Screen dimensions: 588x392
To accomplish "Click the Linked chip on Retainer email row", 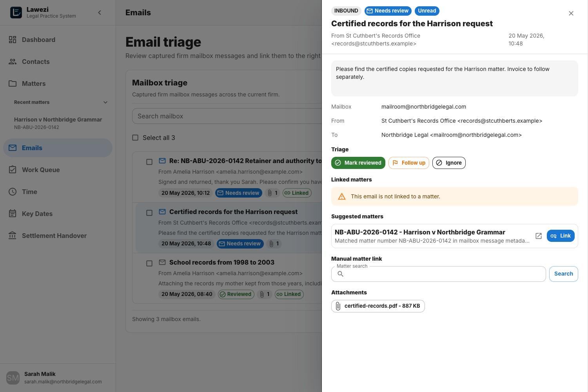I will 297,193.
